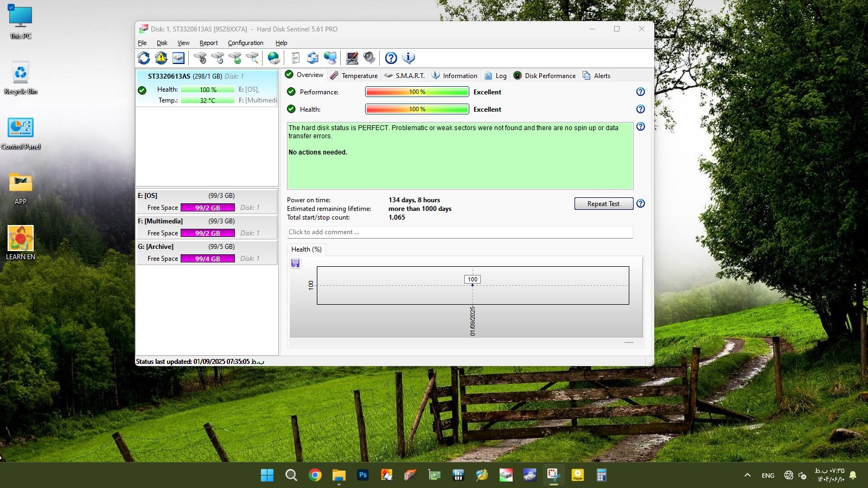The height and width of the screenshot is (488, 868).
Task: Click the Refresh disk status toolbar icon
Action: [x=144, y=58]
